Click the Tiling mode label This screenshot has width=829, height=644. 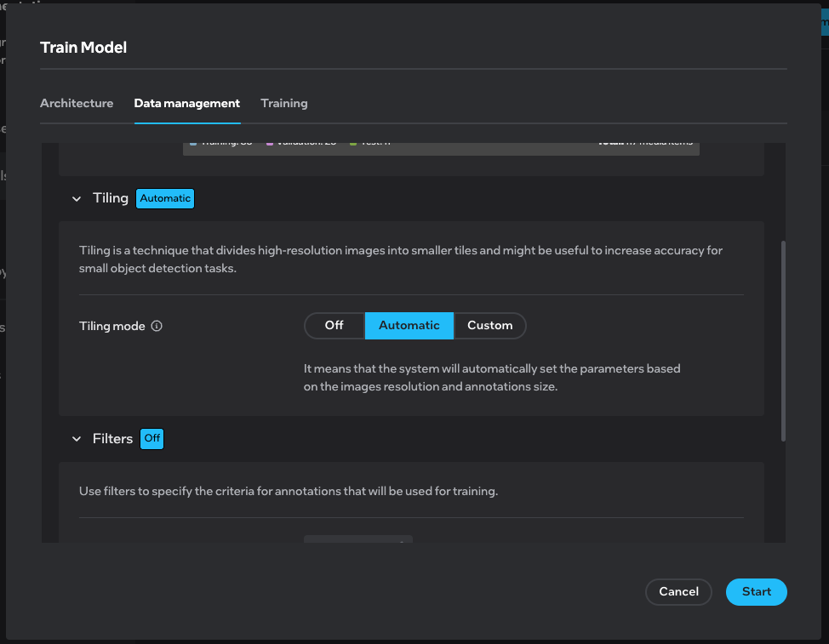[112, 326]
